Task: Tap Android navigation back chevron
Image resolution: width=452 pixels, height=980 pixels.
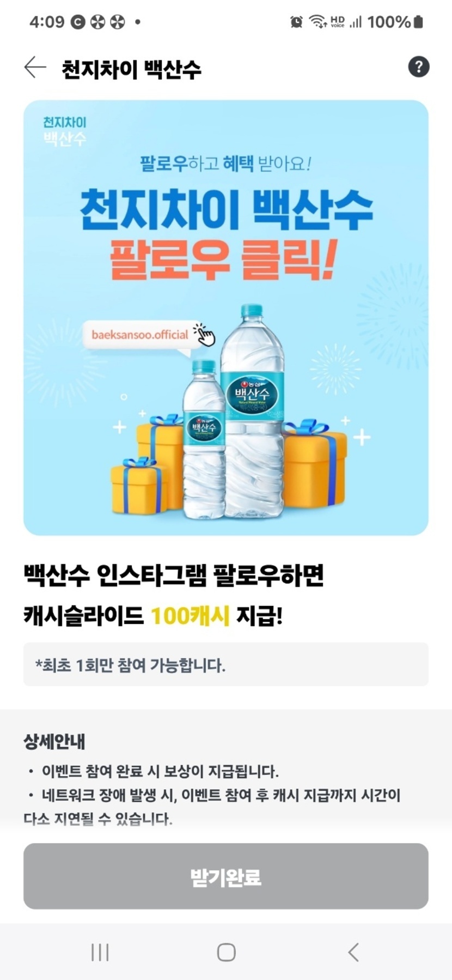Action: (x=353, y=952)
